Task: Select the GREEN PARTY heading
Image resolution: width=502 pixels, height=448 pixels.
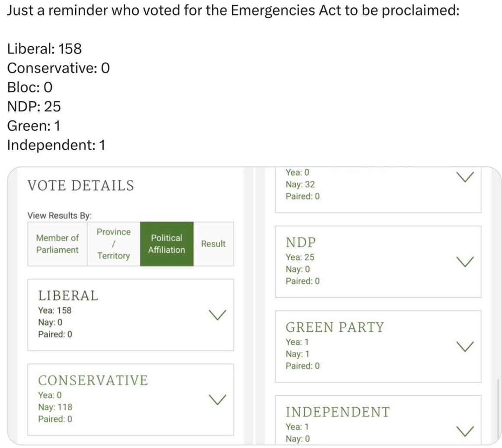Action: [x=335, y=327]
